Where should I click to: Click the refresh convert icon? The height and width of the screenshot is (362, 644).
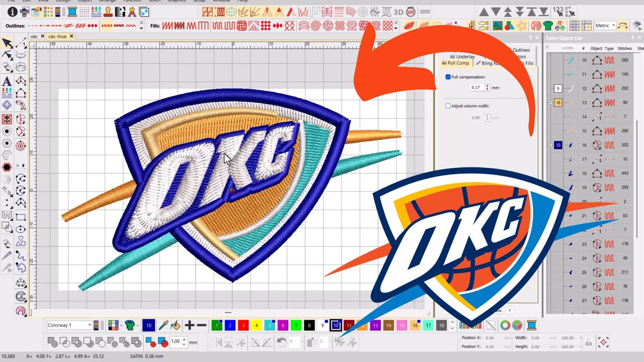pyautogui.click(x=144, y=12)
